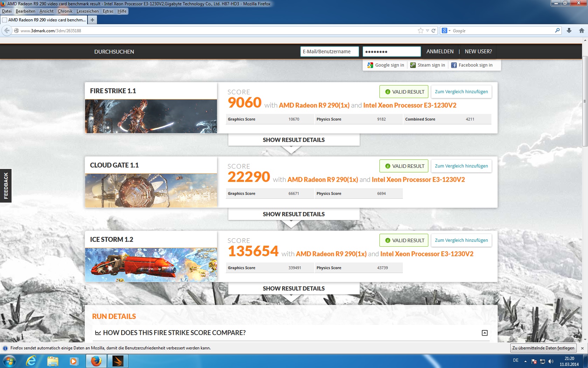Screen dimensions: 588x368
Task: Click the Fire Strike score 9060
Action: [x=245, y=103]
